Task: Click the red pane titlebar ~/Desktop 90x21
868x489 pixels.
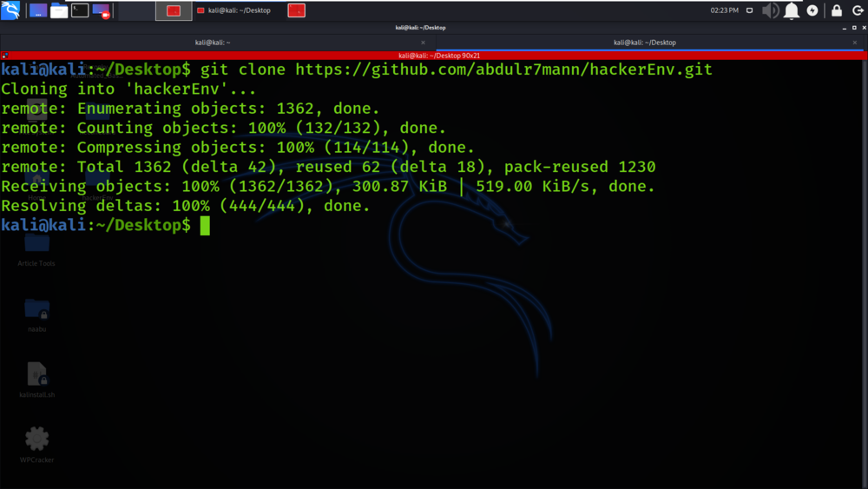Action: coord(439,56)
